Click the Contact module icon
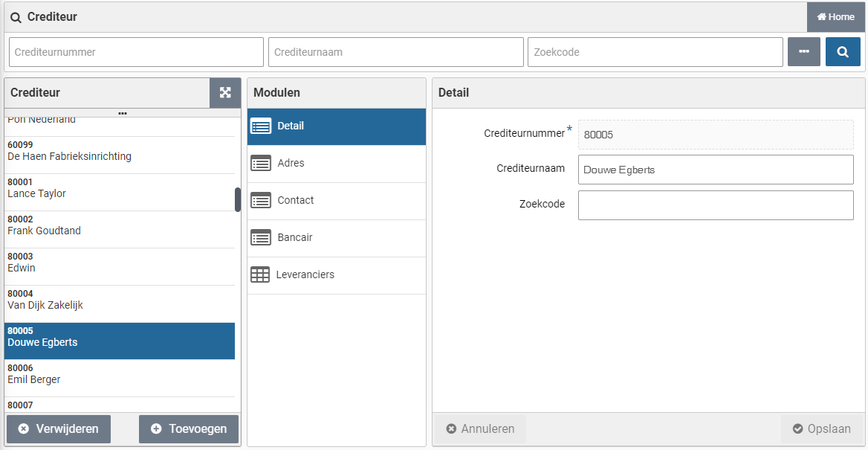The height and width of the screenshot is (450, 868). coord(261,201)
